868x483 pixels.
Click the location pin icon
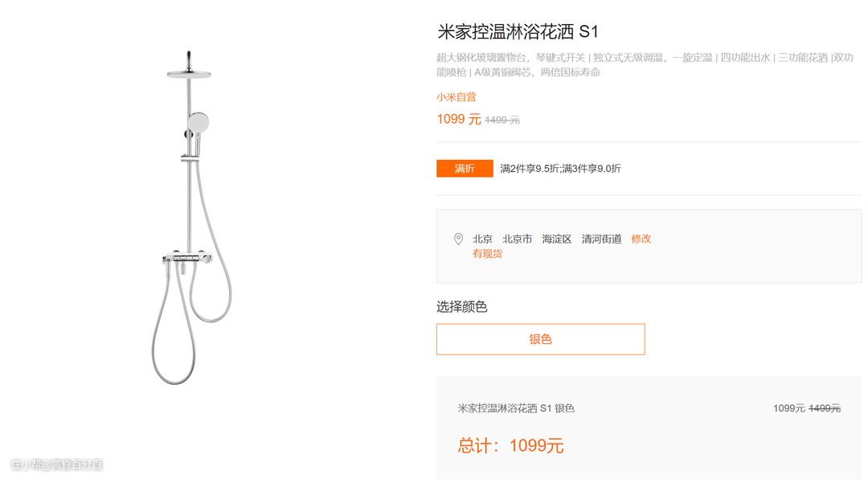(458, 239)
